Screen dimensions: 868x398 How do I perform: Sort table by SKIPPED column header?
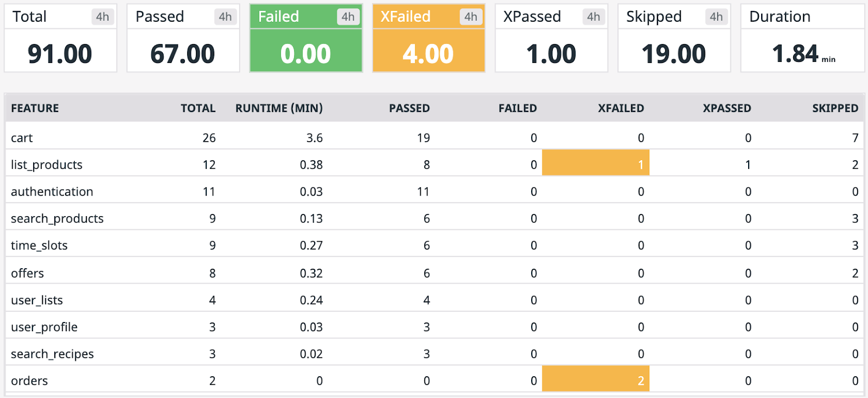[x=835, y=108]
